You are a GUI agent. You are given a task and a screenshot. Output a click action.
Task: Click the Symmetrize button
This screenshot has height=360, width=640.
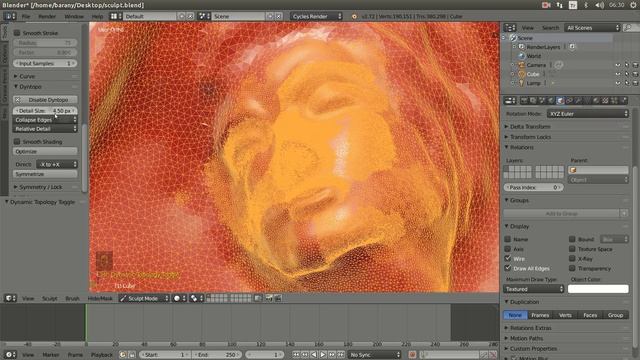coord(45,174)
